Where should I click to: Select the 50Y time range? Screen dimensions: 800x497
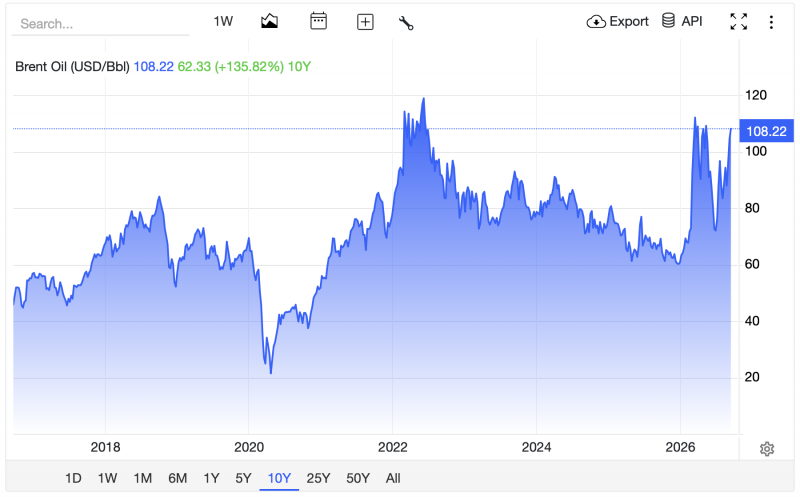(358, 478)
